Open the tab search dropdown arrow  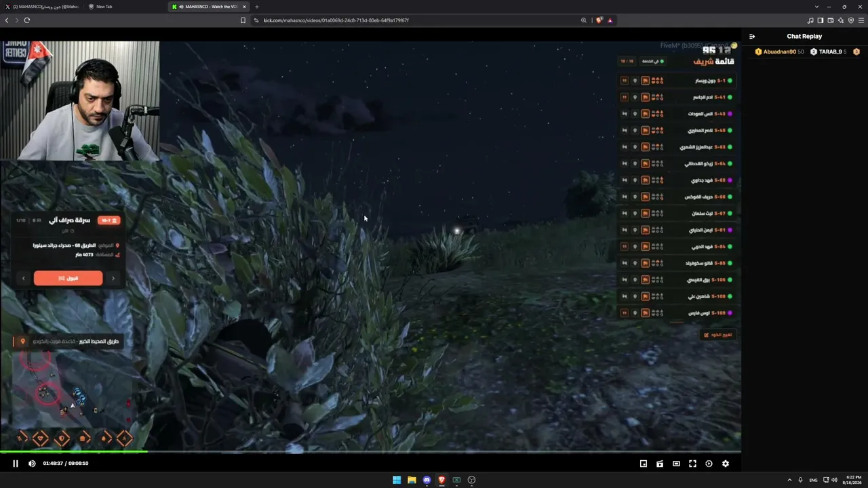pos(816,7)
